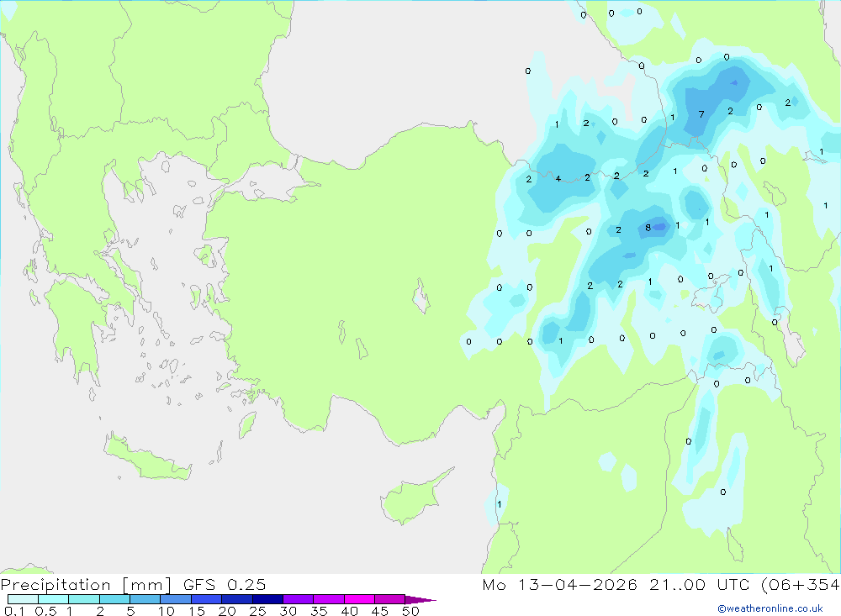
Task: Click the '20' legend scale label
Action: (227, 611)
